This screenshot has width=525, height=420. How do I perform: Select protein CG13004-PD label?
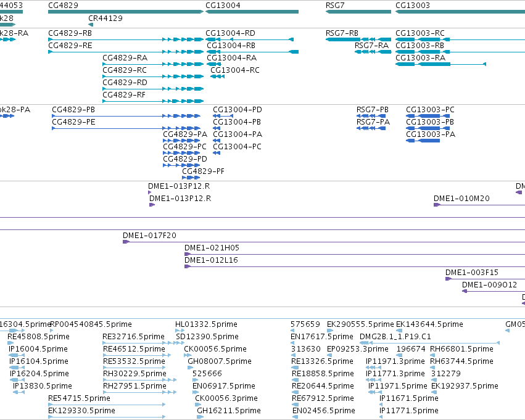(x=238, y=110)
